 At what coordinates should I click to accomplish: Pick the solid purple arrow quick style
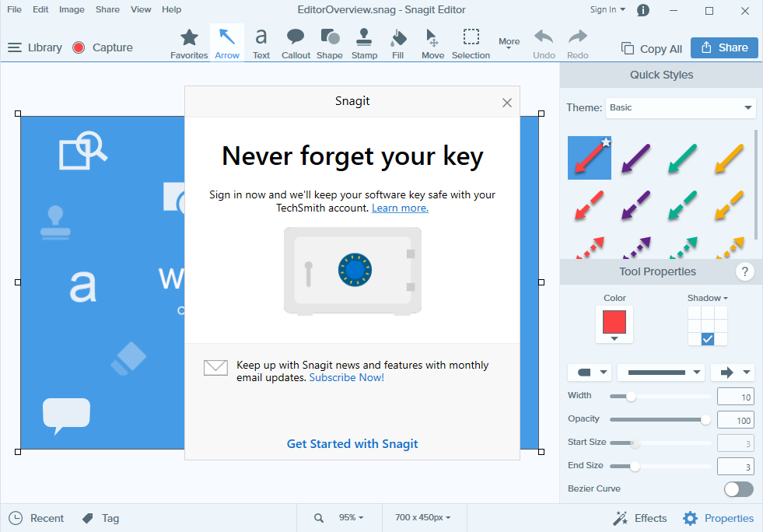tap(636, 158)
